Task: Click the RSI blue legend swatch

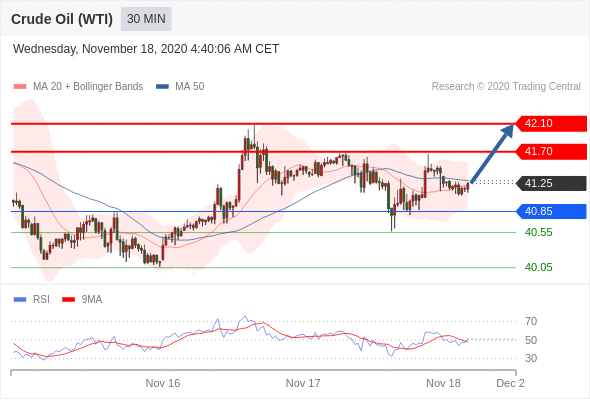Action: 20,300
